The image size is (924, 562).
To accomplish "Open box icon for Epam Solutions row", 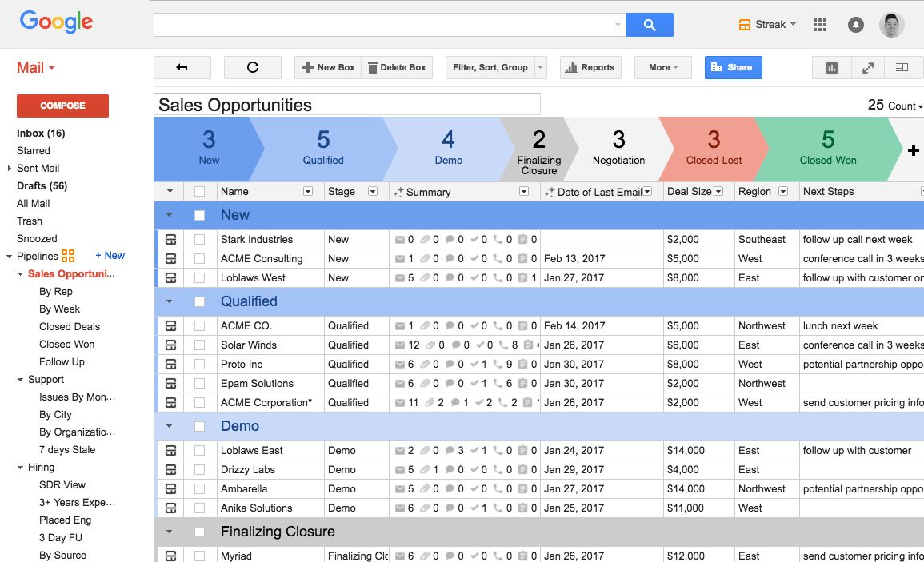I will click(x=171, y=383).
